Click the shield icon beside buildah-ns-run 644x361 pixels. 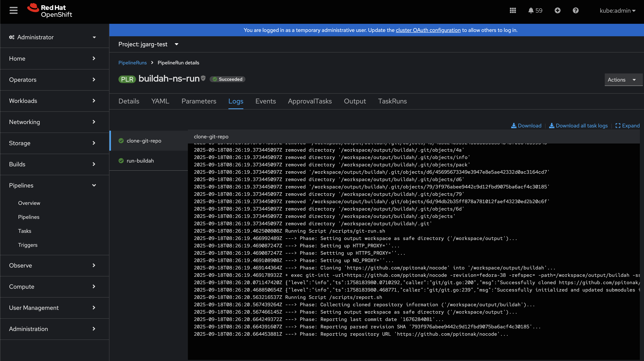tap(203, 78)
